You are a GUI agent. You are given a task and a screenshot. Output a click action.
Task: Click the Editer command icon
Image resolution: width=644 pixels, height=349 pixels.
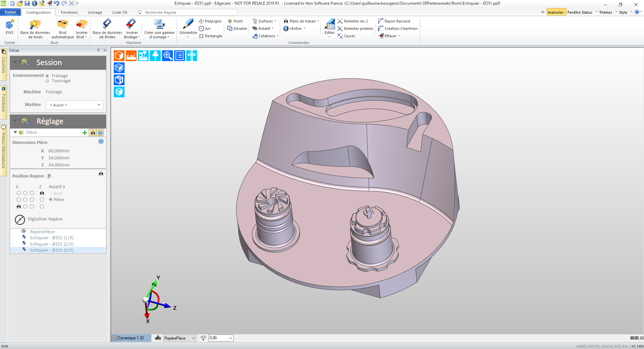click(x=330, y=25)
